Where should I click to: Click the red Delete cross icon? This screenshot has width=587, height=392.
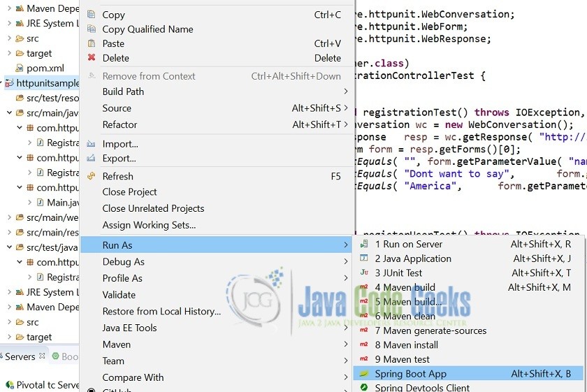(91, 57)
